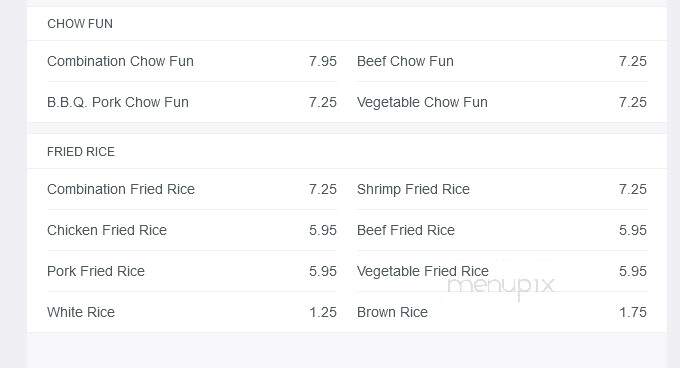Click the 7.25 price of Shrimp Fried Rice
Viewport: 680px width, 368px height.
pos(633,189)
